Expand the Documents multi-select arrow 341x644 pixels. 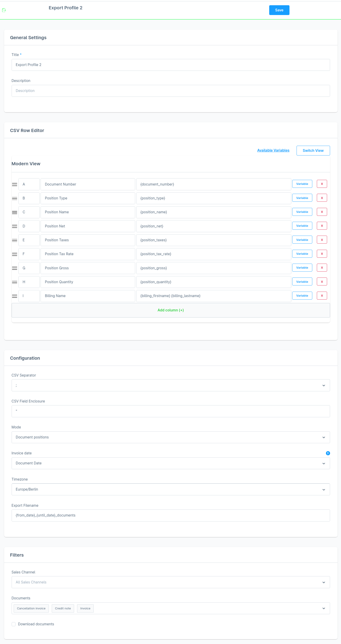pos(324,608)
